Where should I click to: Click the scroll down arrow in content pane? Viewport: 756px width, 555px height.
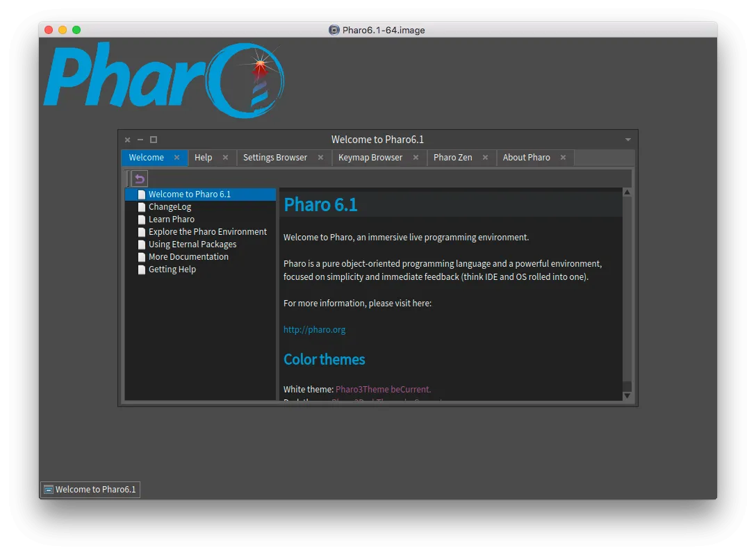tap(627, 396)
